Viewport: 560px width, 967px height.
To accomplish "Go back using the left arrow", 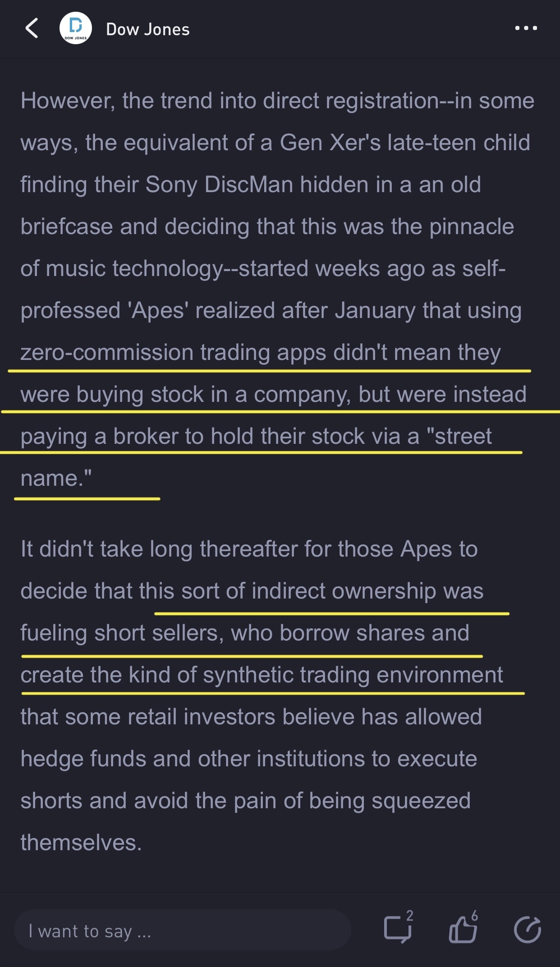I will click(32, 28).
